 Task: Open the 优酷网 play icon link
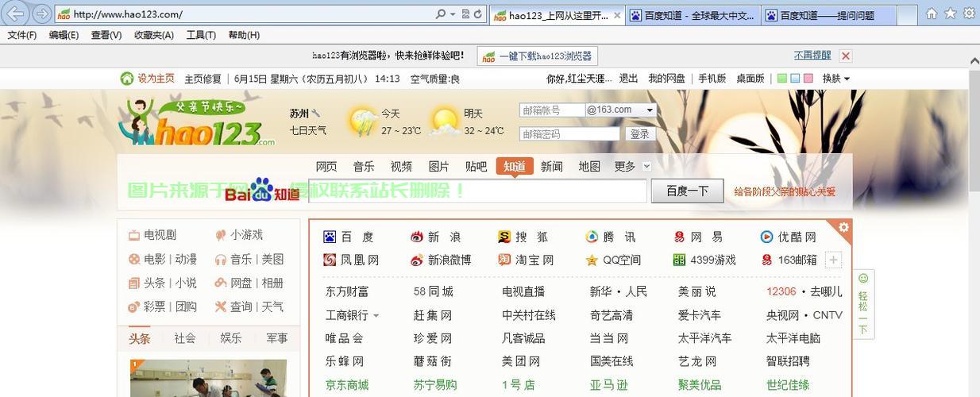[766, 237]
